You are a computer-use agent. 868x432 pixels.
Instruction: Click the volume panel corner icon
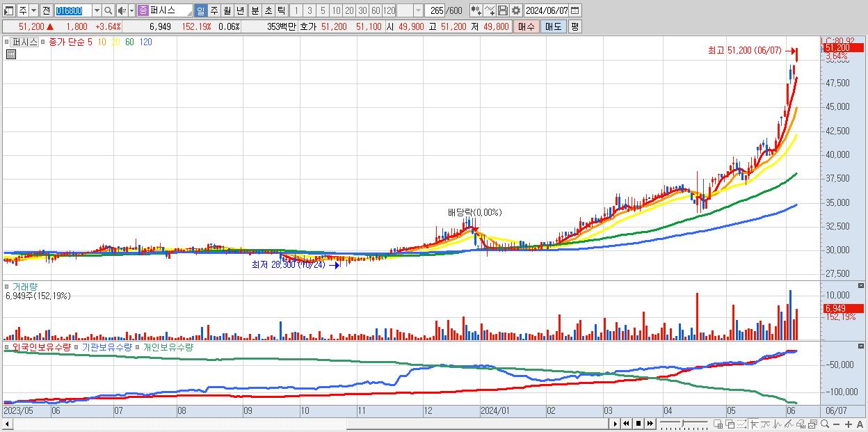pyautogui.click(x=861, y=286)
